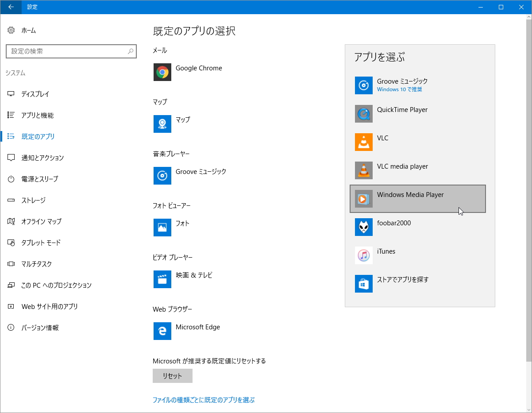532x413 pixels.
Task: Open ホーム in the sidebar
Action: click(29, 31)
